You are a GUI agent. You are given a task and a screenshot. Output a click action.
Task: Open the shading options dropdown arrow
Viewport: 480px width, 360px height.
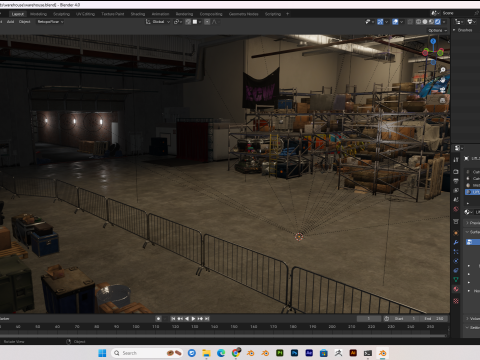pos(444,22)
